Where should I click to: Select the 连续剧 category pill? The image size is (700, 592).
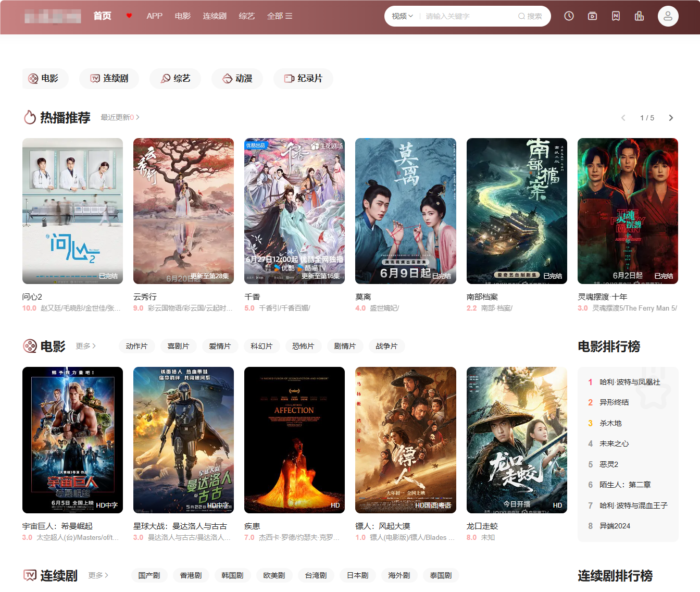(110, 78)
